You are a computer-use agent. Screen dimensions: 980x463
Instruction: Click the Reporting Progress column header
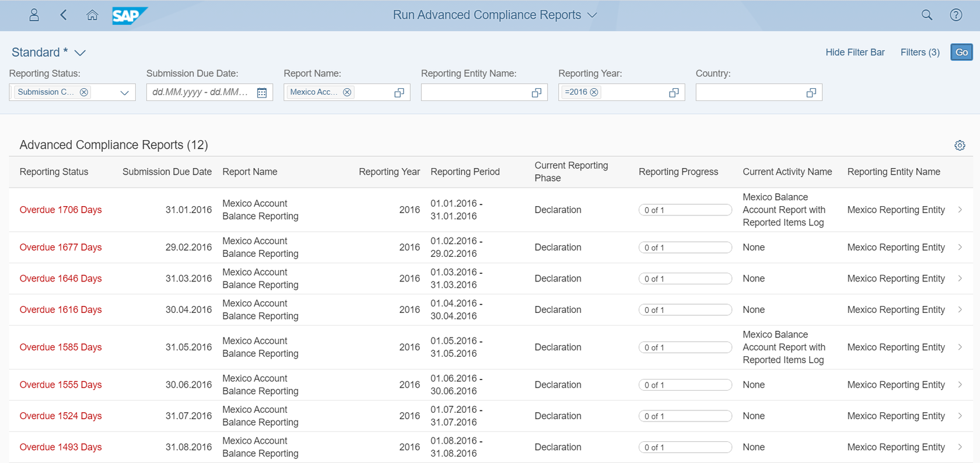[x=678, y=172]
